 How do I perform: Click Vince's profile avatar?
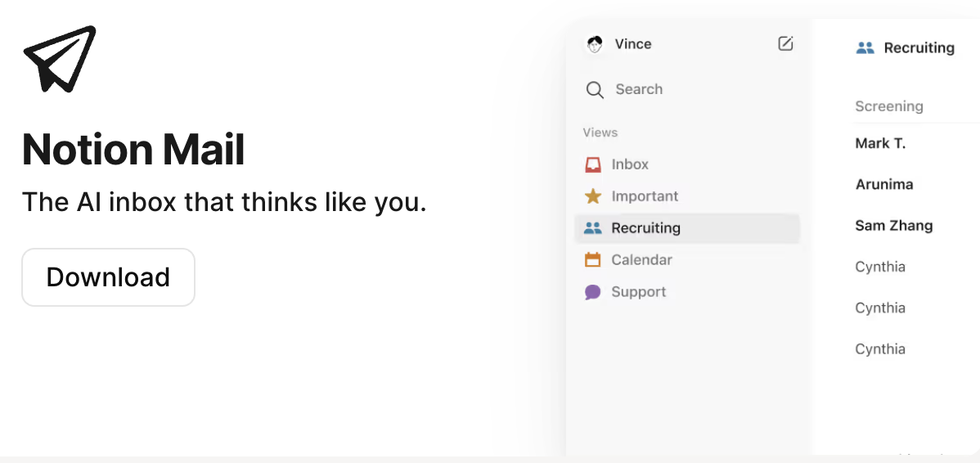pos(595,44)
